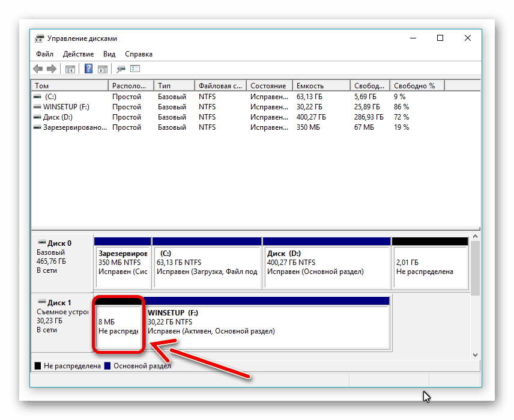Toggle the action pane toolbar icon
The image size is (514, 420).
pyautogui.click(x=103, y=69)
